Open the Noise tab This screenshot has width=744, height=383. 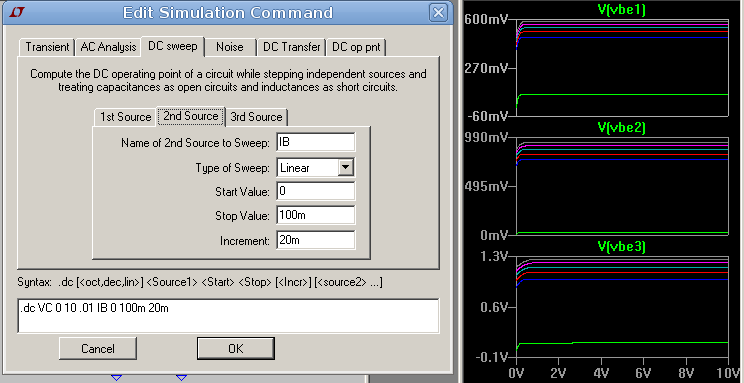click(x=230, y=47)
